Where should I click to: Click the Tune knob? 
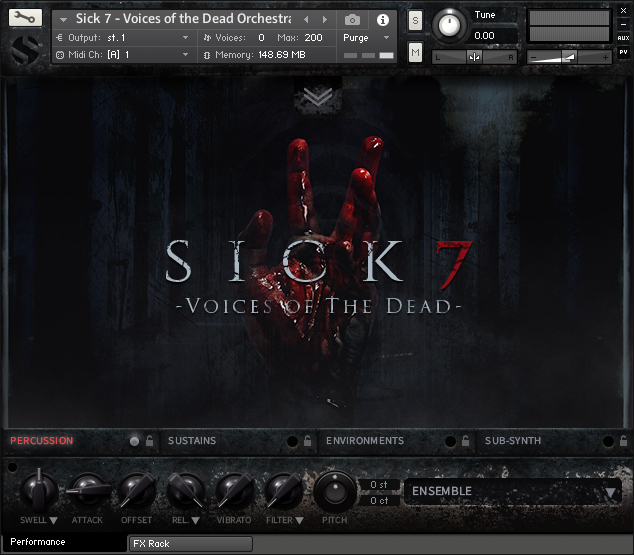pos(449,25)
